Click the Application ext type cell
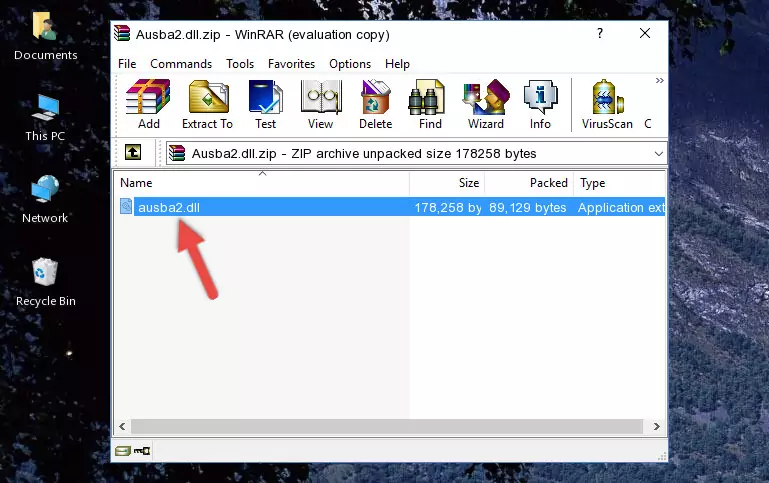 click(x=621, y=207)
